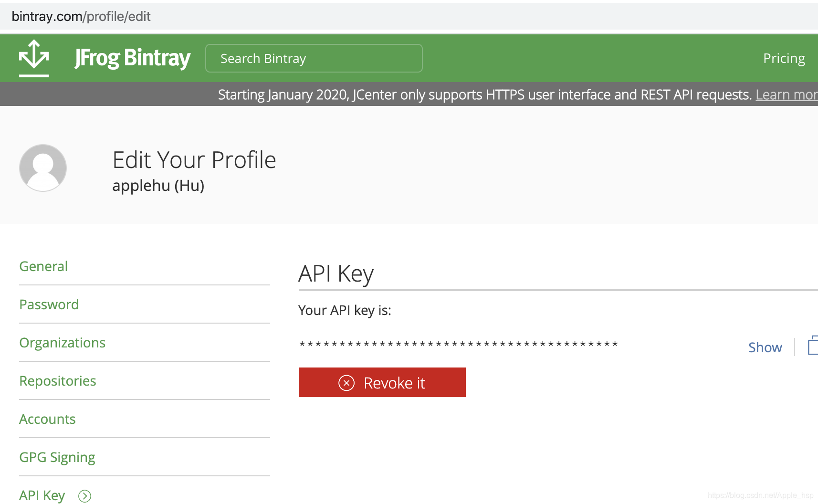Click the masked API key asterisks
The image size is (818, 504).
pyautogui.click(x=459, y=344)
